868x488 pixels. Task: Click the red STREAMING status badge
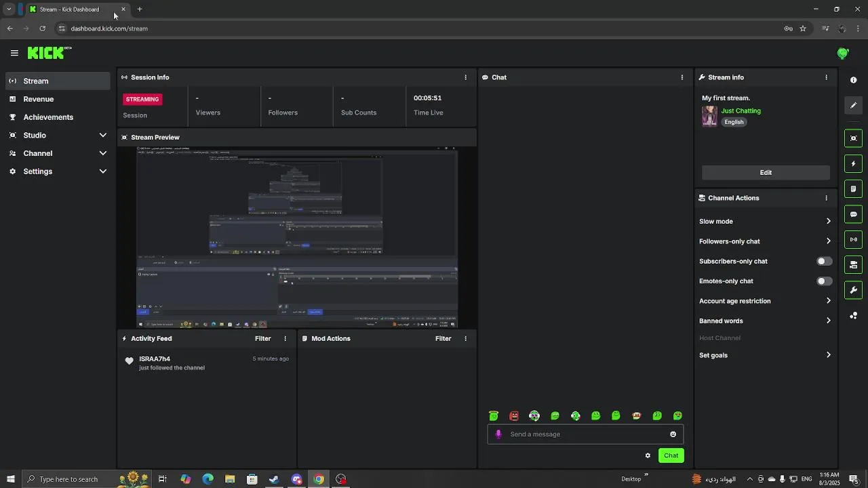pyautogui.click(x=142, y=99)
